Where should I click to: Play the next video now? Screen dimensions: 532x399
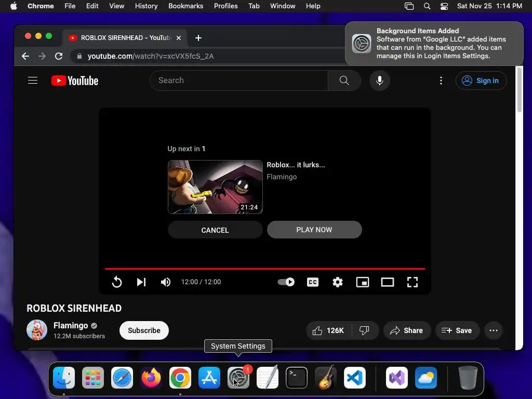(314, 230)
